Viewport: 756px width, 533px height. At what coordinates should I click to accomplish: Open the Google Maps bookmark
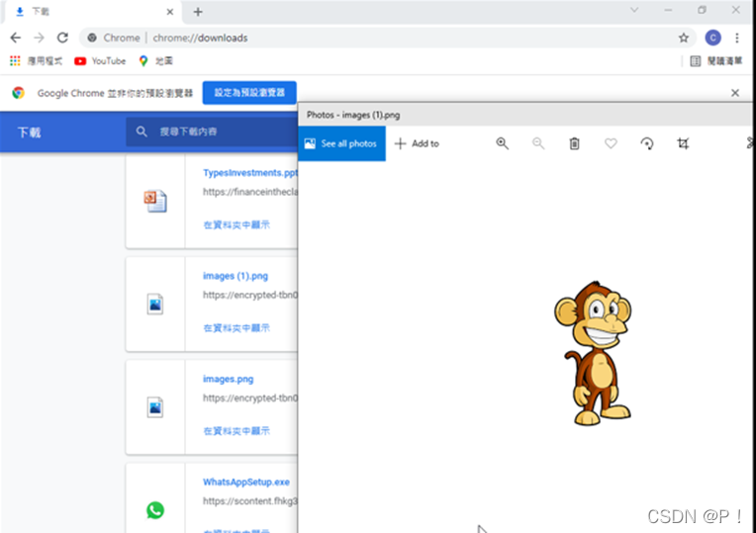(155, 61)
